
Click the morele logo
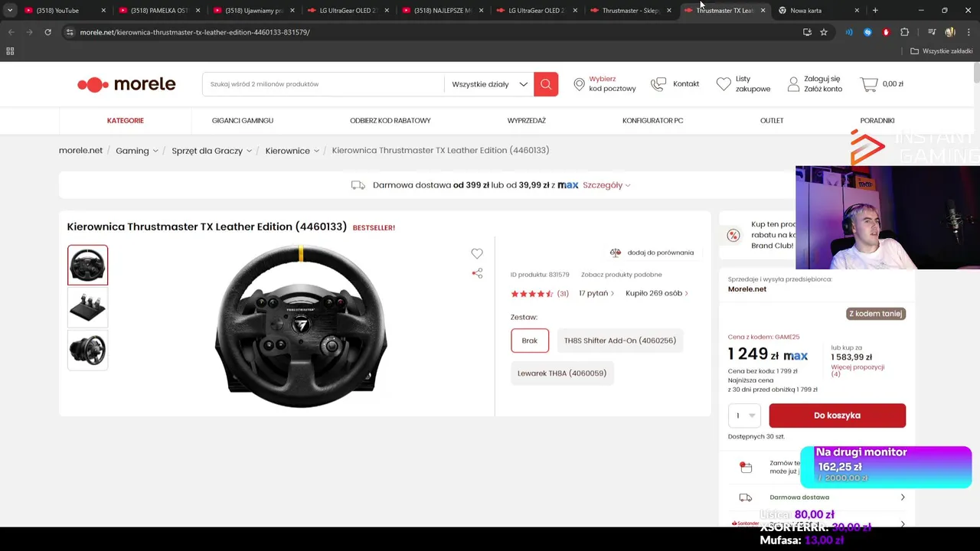pos(126,84)
